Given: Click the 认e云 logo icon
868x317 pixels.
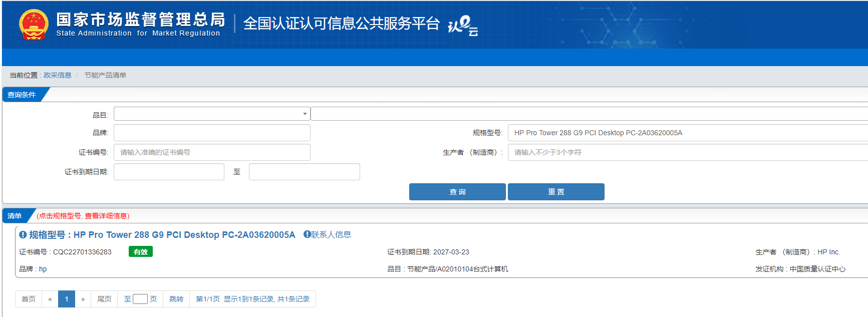Looking at the screenshot, I should click(x=463, y=26).
